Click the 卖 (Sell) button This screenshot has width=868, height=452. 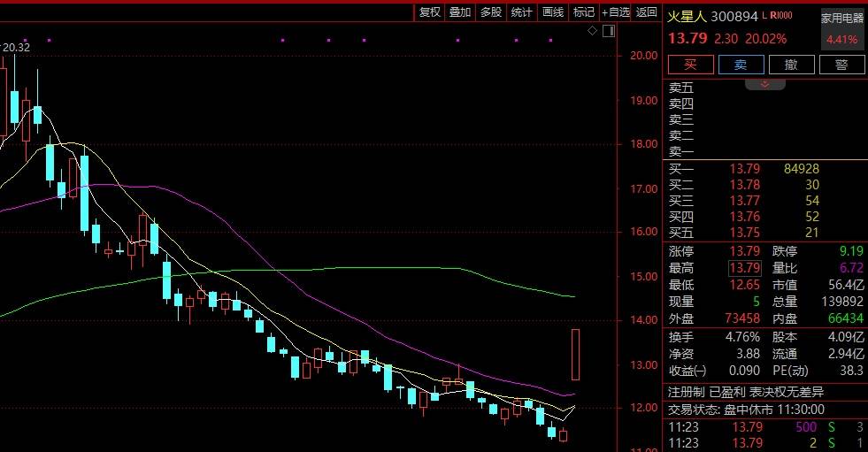click(x=741, y=65)
